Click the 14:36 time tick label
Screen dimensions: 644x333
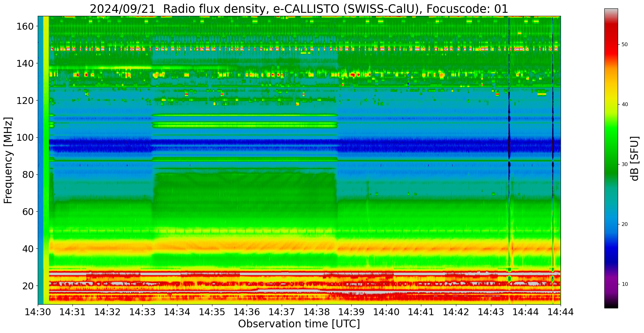[247, 312]
